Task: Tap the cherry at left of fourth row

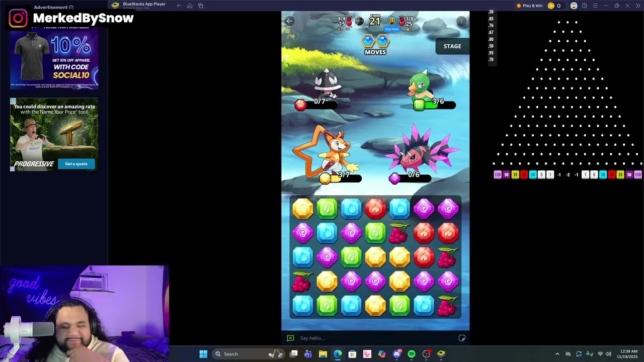Action: coord(303,282)
